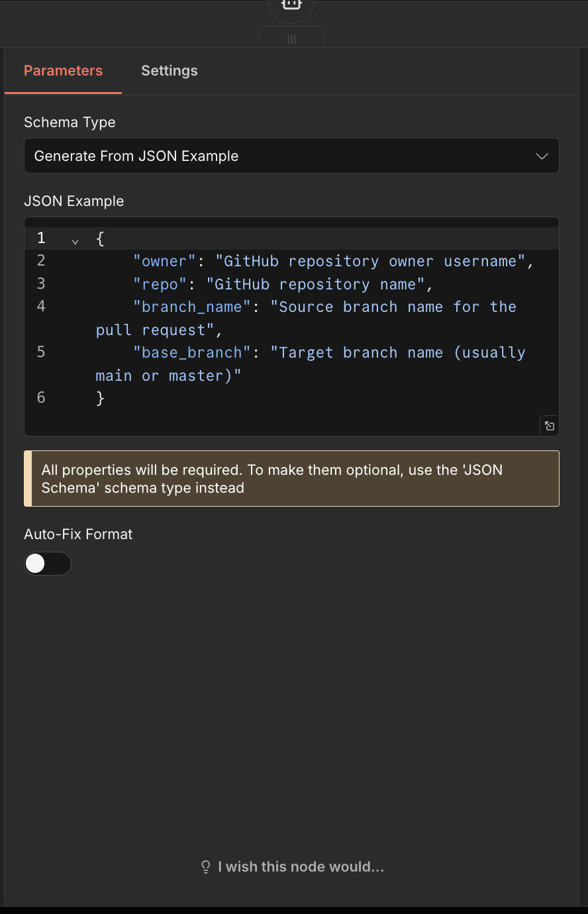Click the 'owner' property in the JSON example
The image size is (588, 914).
pyautogui.click(x=162, y=261)
